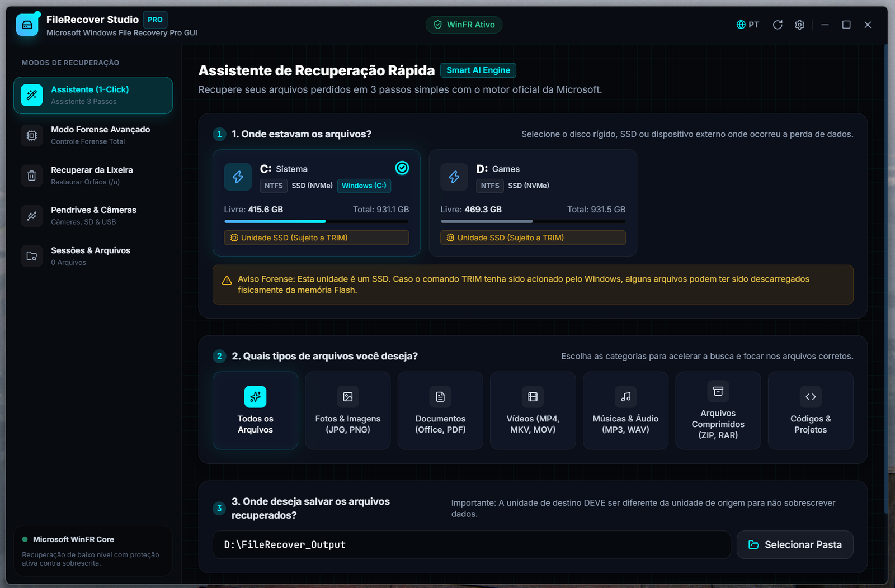Screen dimensions: 895x588
Task: Click the chip icon for Modo Forense
Action: pyautogui.click(x=32, y=135)
